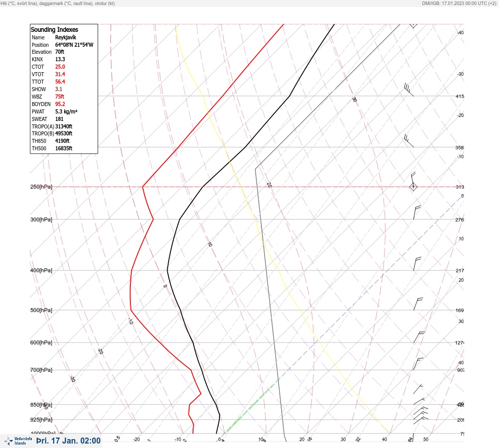The image size is (499, 448).
Task: Click the chart legend text 'Hiti (°C, svört lína)...'
Action: coord(58,3)
